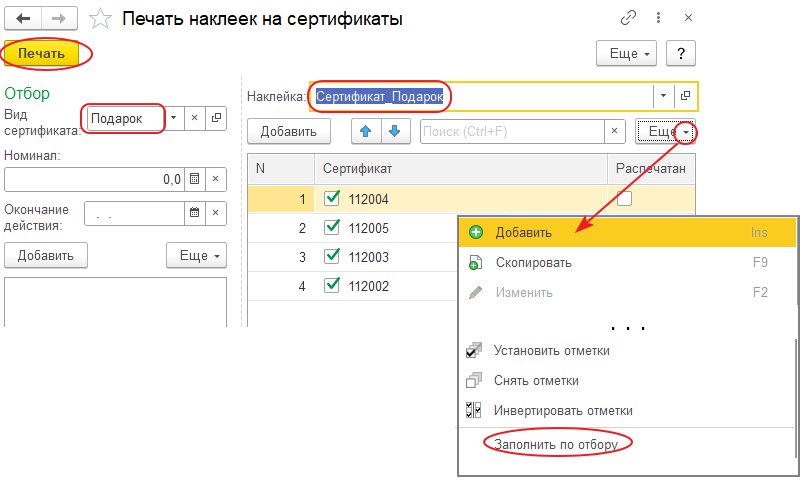This screenshot has width=805, height=484.
Task: Click the N column header
Action: (x=281, y=168)
